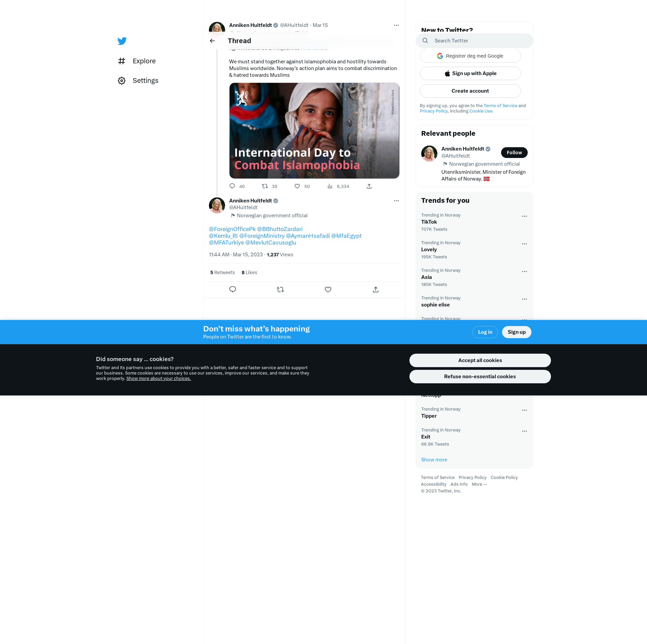Screen dimensions: 647x644
Task: Open more options on the main tweet
Action: pyautogui.click(x=396, y=201)
